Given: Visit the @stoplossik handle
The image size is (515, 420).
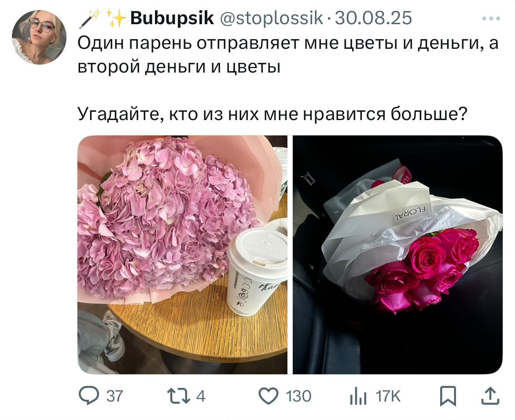Looking at the screenshot, I should 271,18.
